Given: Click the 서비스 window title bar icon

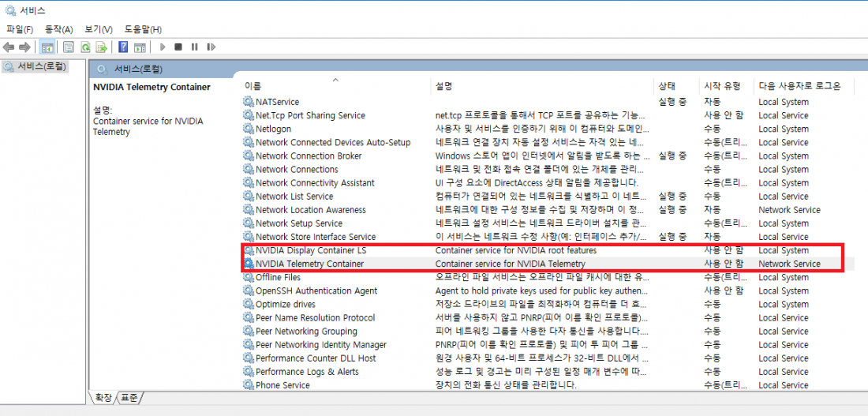Looking at the screenshot, I should click(10, 10).
